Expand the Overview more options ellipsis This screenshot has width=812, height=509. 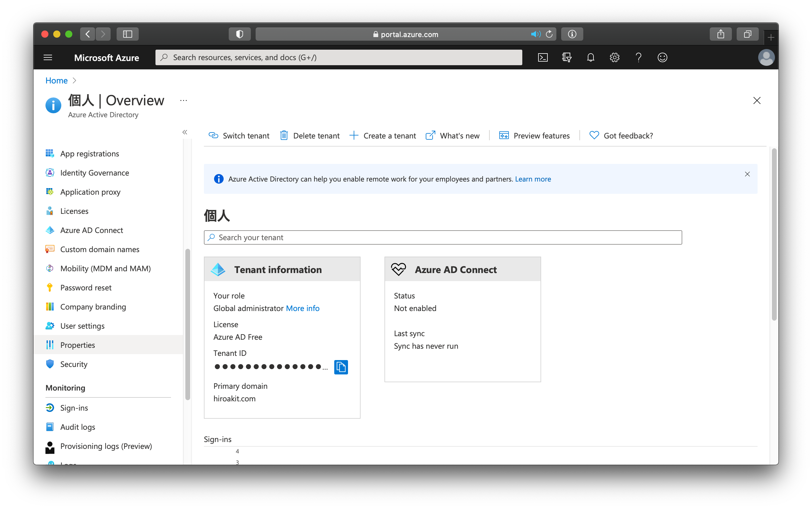(x=183, y=100)
